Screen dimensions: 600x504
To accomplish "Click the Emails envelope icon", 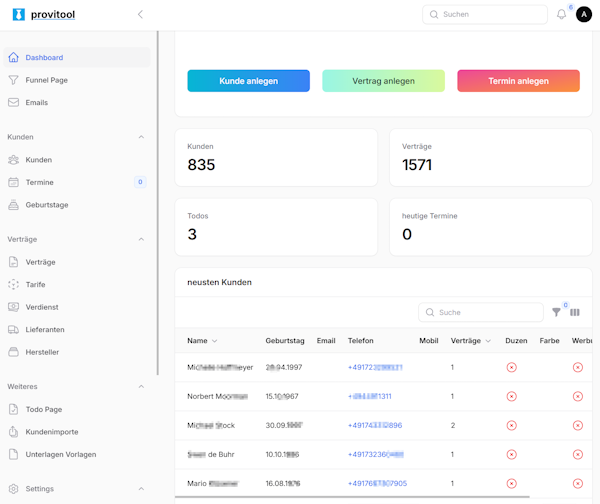I will click(13, 103).
